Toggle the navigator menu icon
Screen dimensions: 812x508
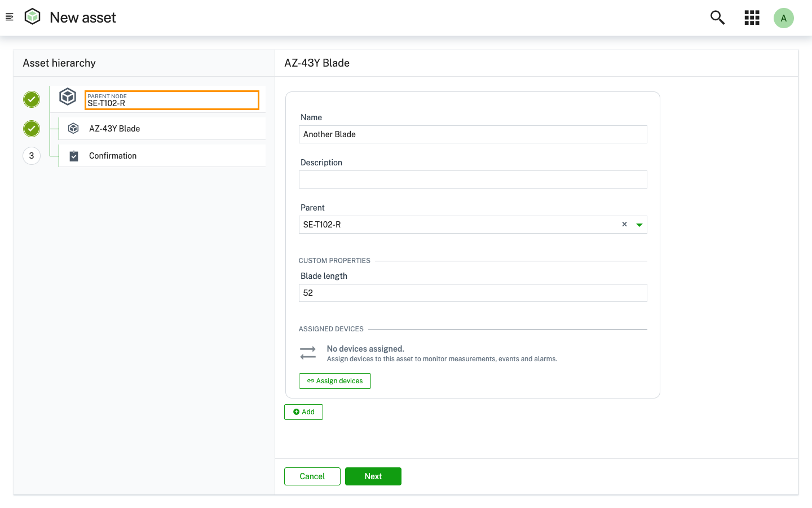(x=9, y=17)
